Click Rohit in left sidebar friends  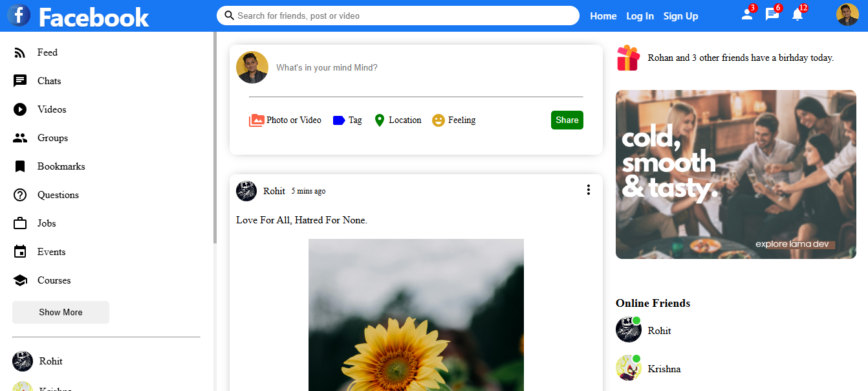click(51, 361)
